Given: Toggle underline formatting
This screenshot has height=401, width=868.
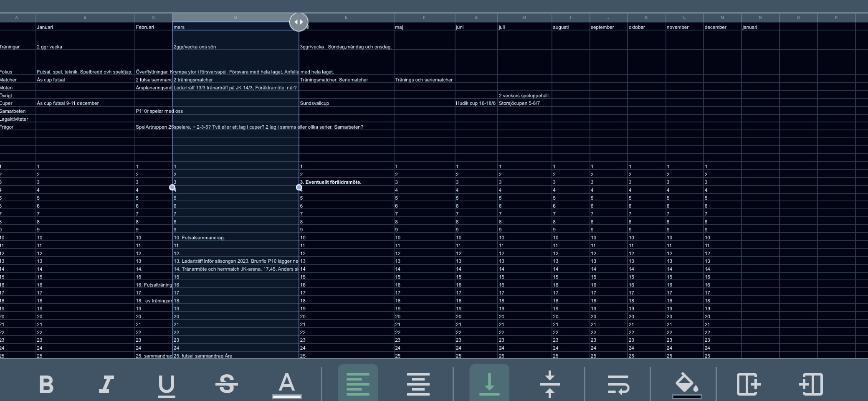Looking at the screenshot, I should point(166,384).
